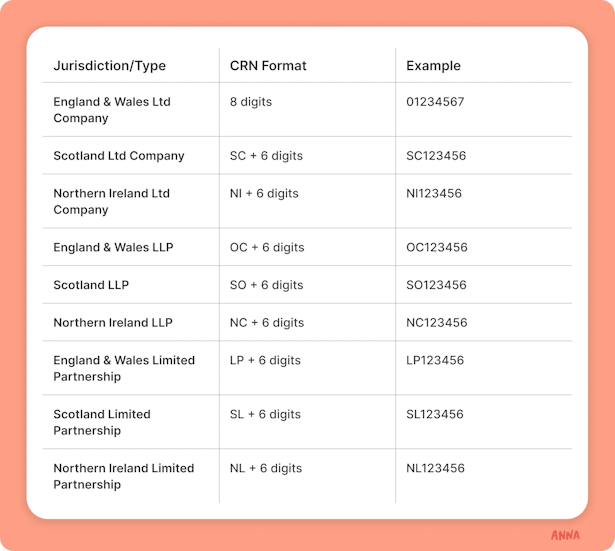Click the 8 digits format cell
This screenshot has width=615, height=551.
(x=251, y=102)
